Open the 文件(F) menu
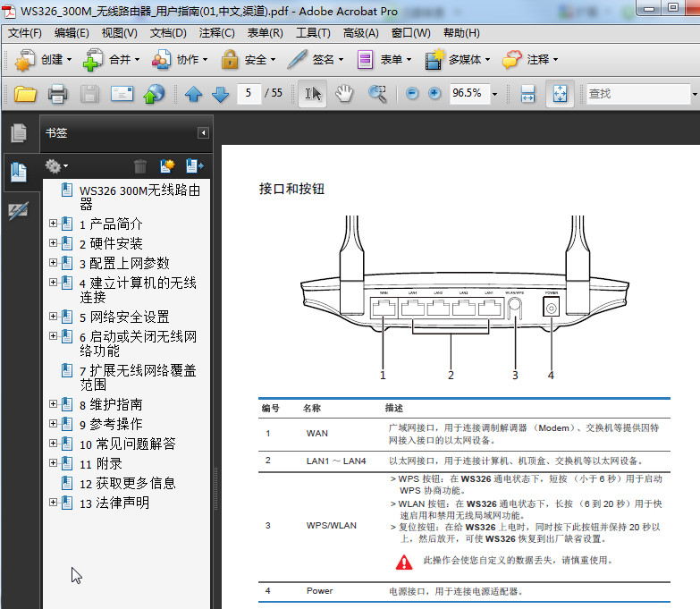This screenshot has width=700, height=609. coord(24,33)
